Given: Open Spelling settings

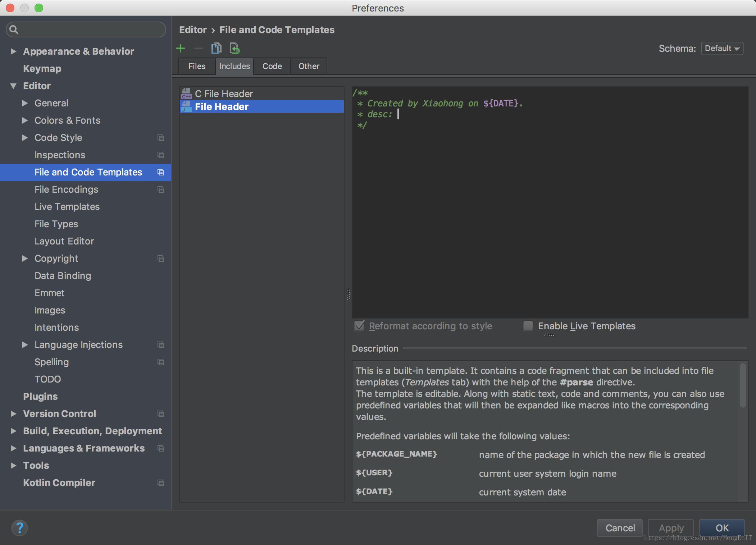Looking at the screenshot, I should [51, 362].
